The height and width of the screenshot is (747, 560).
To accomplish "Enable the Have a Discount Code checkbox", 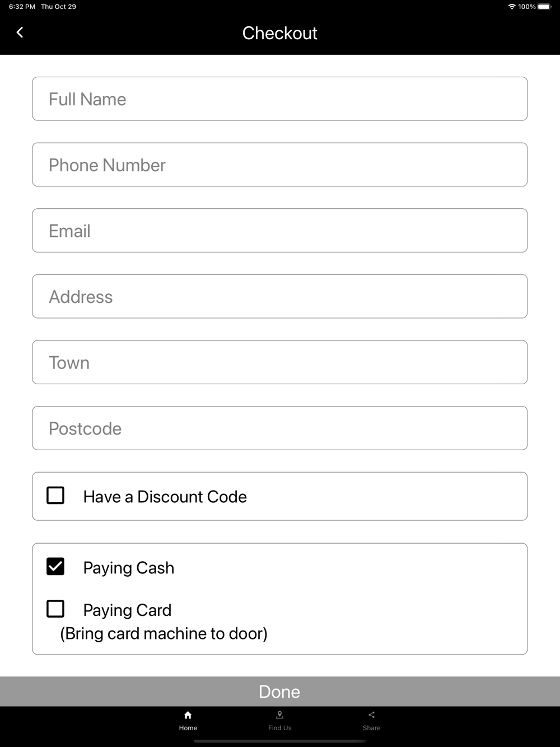I will [55, 496].
